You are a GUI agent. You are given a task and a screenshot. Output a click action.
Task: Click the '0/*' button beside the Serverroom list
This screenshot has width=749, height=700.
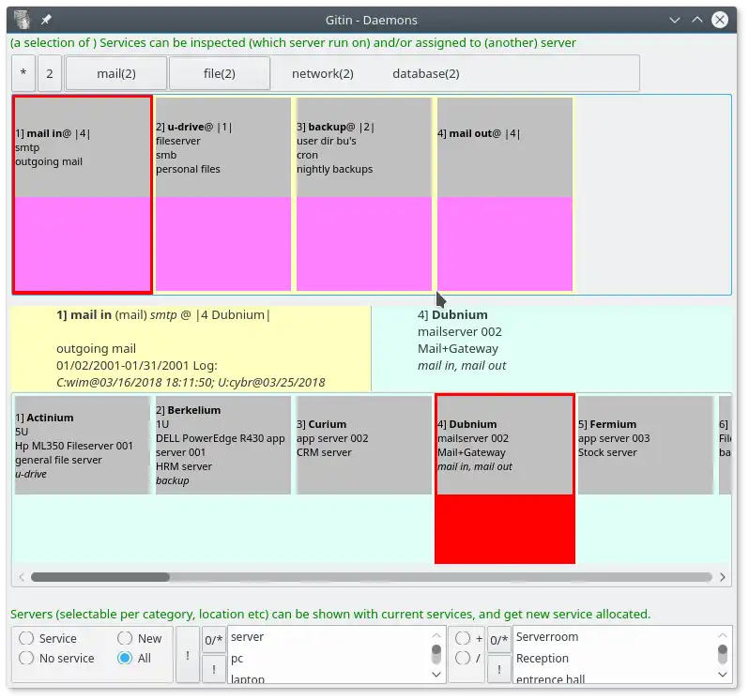coord(498,640)
